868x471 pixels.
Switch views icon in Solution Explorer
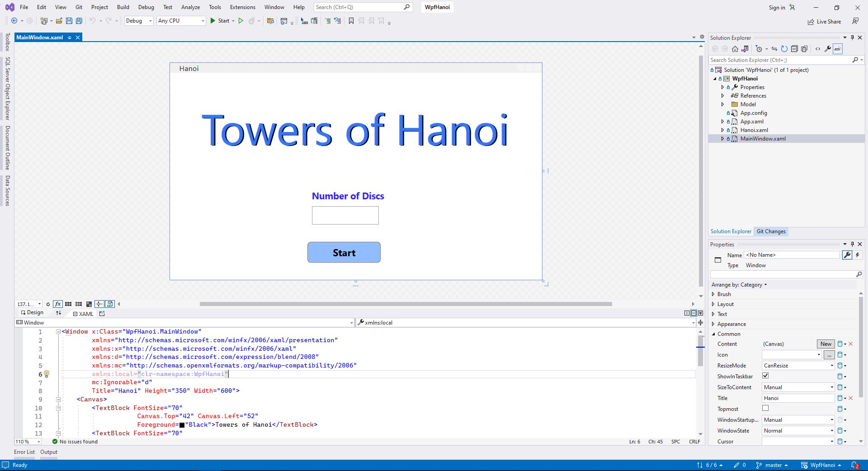[745, 49]
